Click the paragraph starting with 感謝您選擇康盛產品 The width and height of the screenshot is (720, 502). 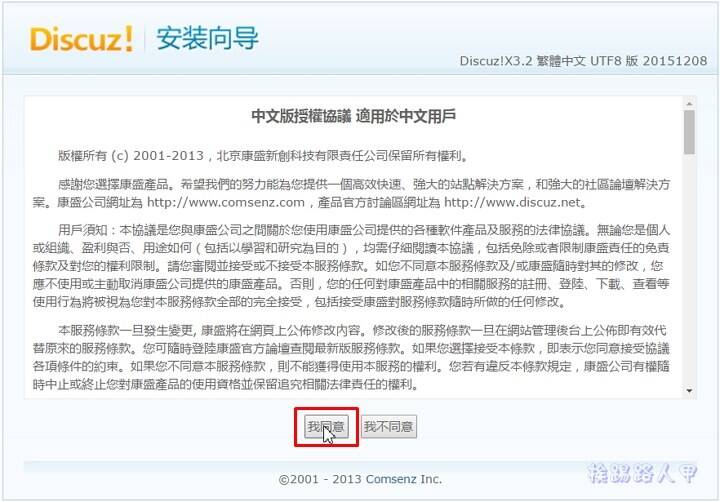(351, 193)
